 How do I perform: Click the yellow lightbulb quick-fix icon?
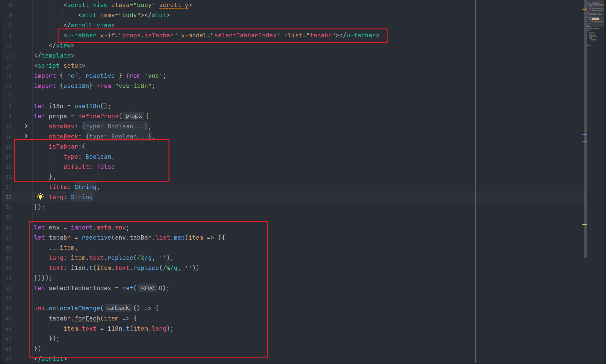[40, 197]
